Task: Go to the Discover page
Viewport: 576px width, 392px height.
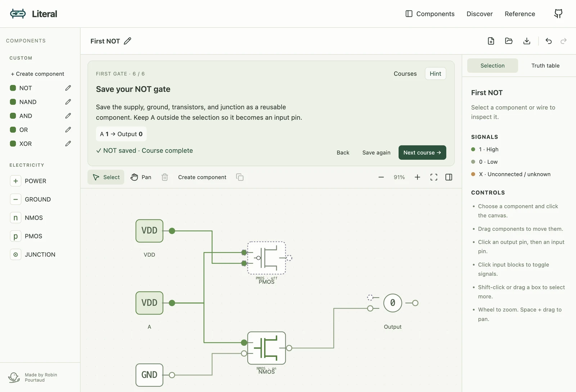Action: tap(480, 14)
